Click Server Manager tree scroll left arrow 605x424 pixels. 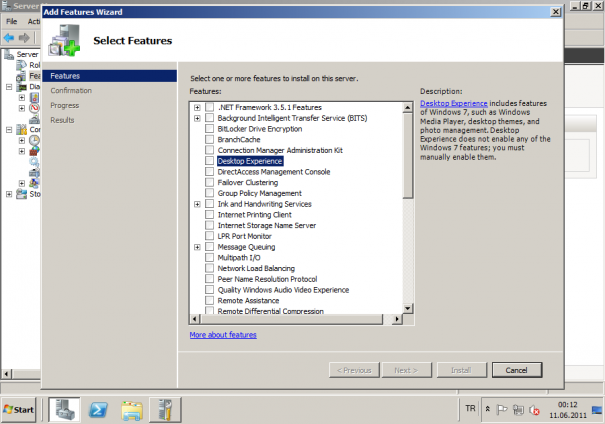[x=7, y=374]
